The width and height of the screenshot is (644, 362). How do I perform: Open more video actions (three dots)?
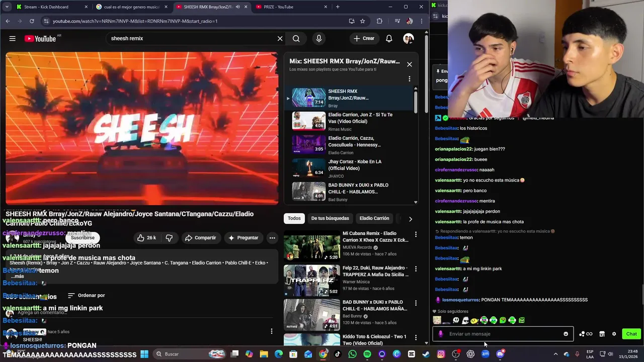[x=272, y=238]
